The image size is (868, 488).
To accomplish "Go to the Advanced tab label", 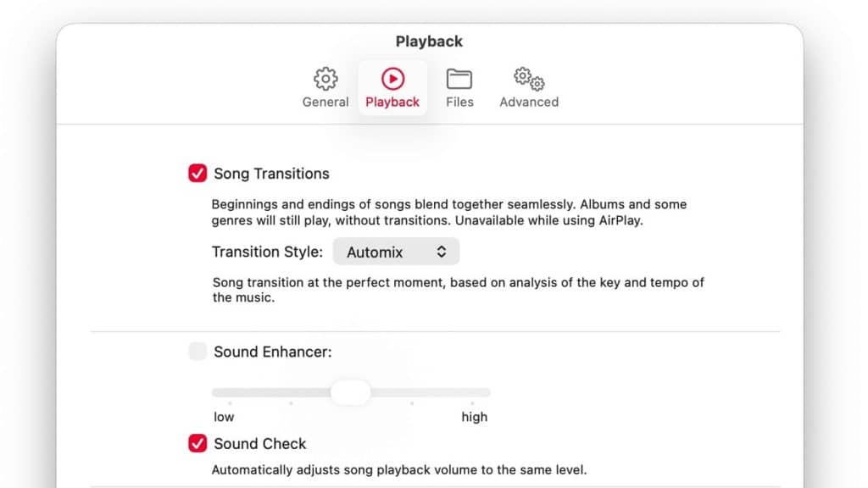I will 529,102.
